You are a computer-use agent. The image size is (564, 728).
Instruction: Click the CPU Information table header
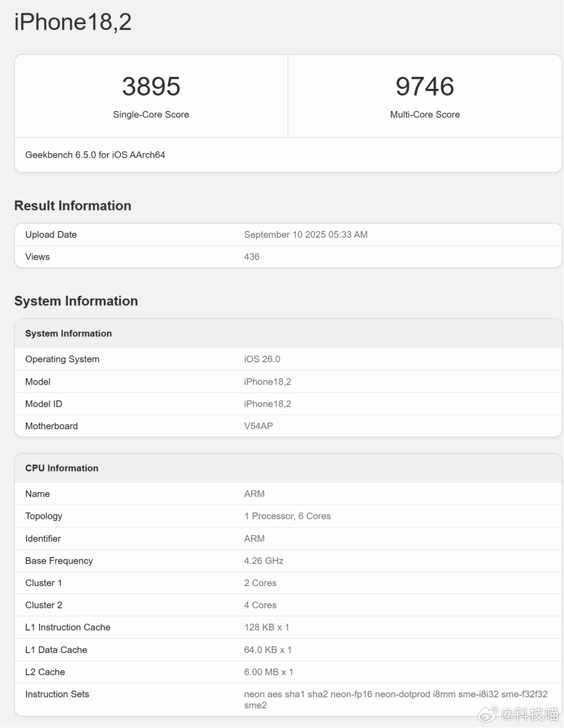(x=62, y=468)
